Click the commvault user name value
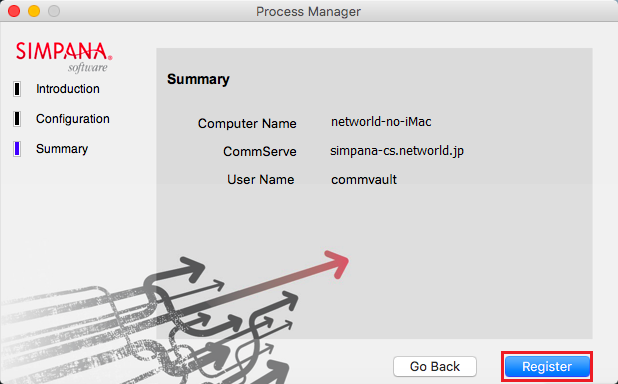The image size is (618, 384). coord(364,180)
